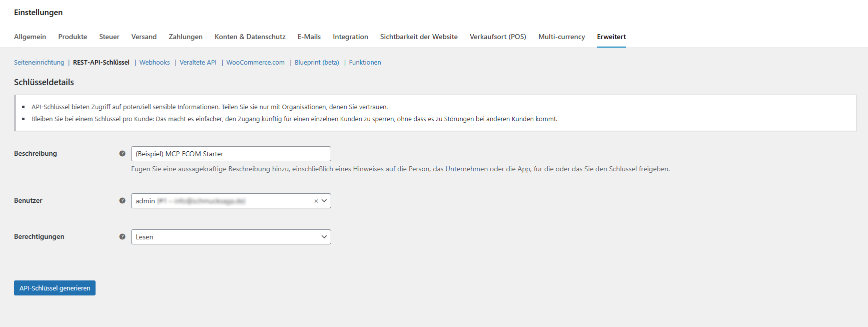Click the Berechtigungen field label
The image size is (868, 327).
[x=39, y=237]
